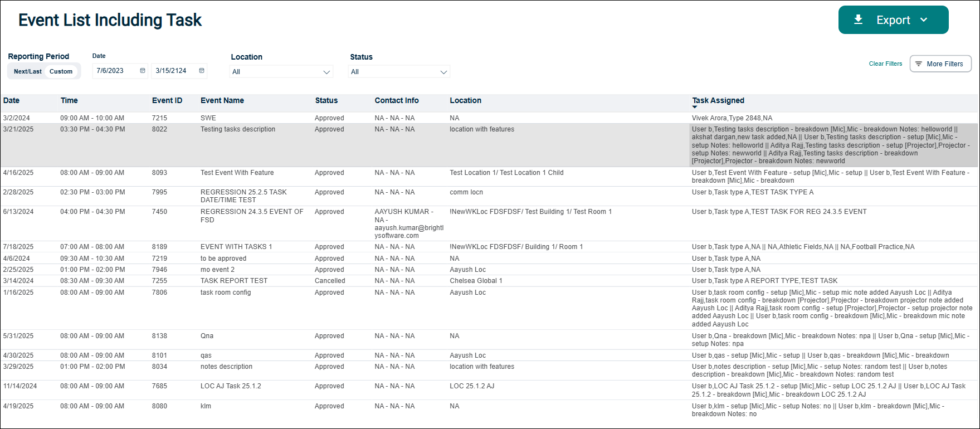This screenshot has height=429, width=980.
Task: Open the Location dropdown
Action: [281, 72]
